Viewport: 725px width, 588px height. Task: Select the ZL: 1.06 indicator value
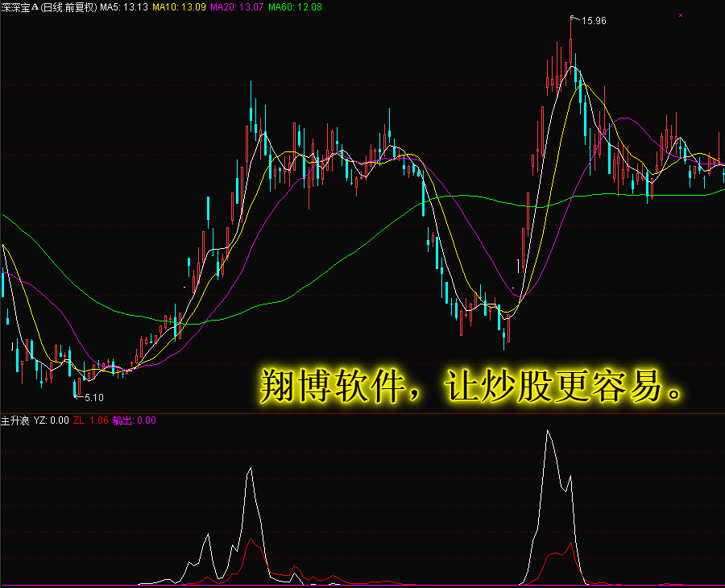coord(90,420)
